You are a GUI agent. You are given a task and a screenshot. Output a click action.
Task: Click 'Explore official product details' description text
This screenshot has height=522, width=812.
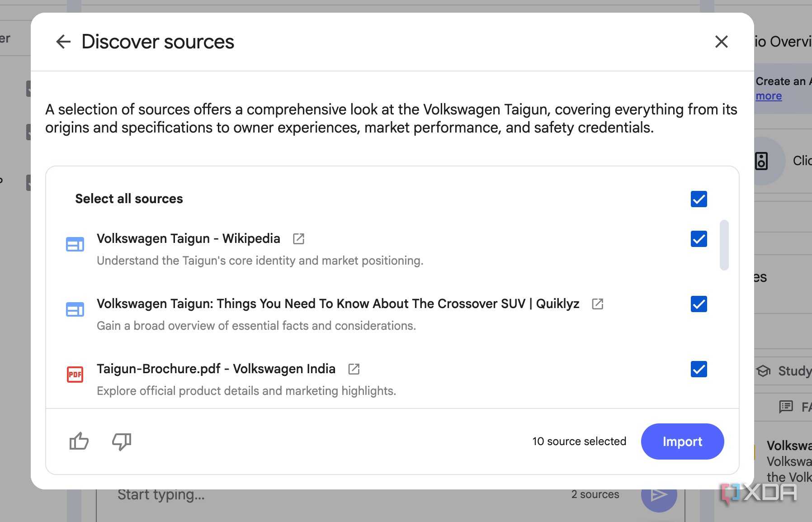pos(246,391)
